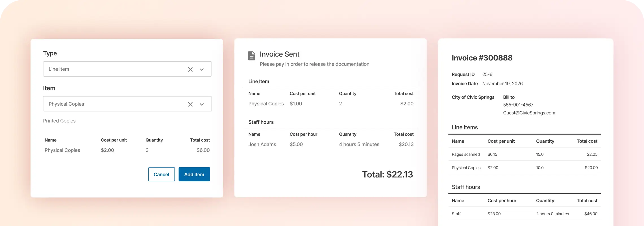
Task: Expand the Type dropdown chevron
Action: [202, 69]
